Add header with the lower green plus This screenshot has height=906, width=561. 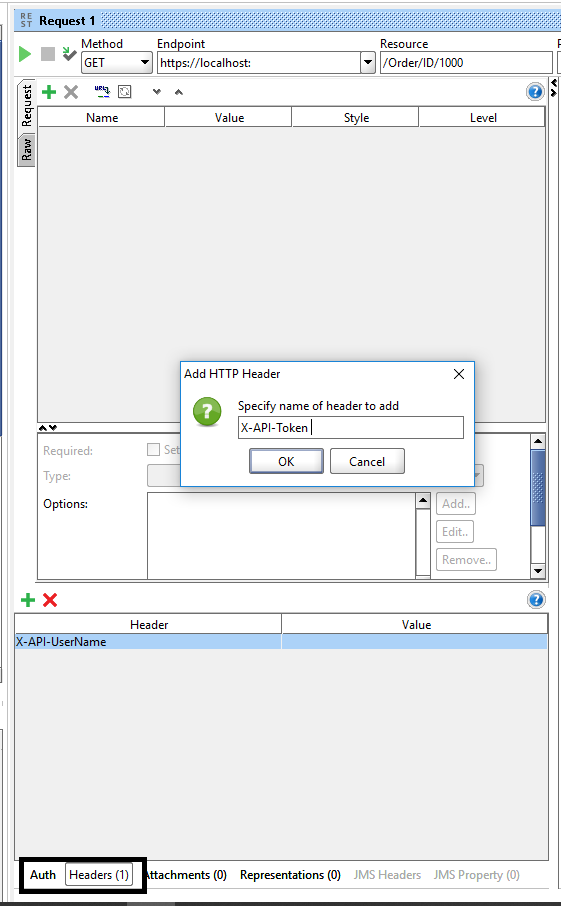click(x=28, y=600)
